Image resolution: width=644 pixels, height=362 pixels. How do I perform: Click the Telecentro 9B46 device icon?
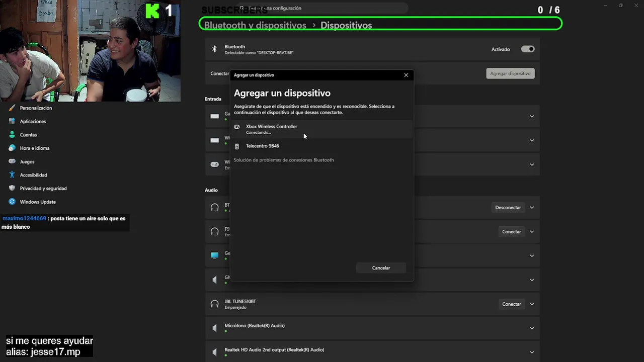[x=237, y=146]
